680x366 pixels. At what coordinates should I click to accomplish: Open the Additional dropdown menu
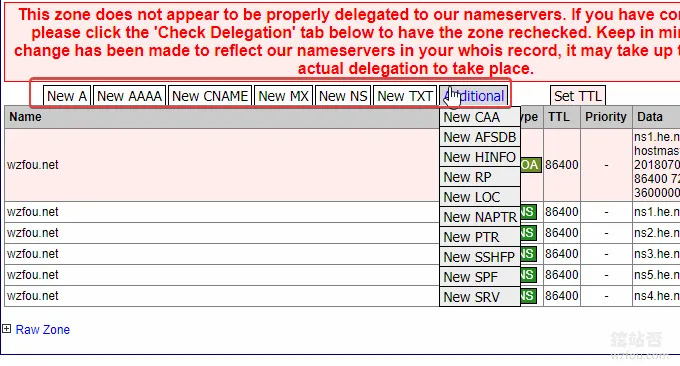[474, 96]
